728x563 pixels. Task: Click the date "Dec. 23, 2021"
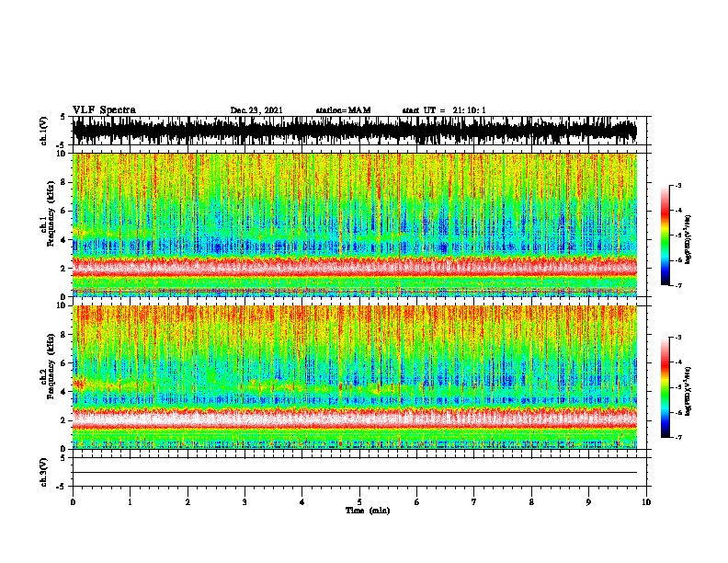click(256, 110)
